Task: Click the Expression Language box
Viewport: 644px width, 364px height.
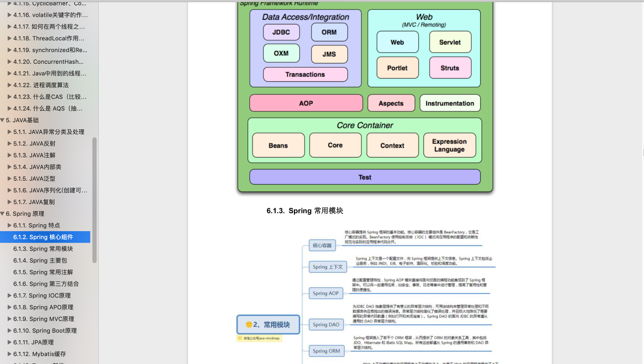Action: tap(450, 145)
